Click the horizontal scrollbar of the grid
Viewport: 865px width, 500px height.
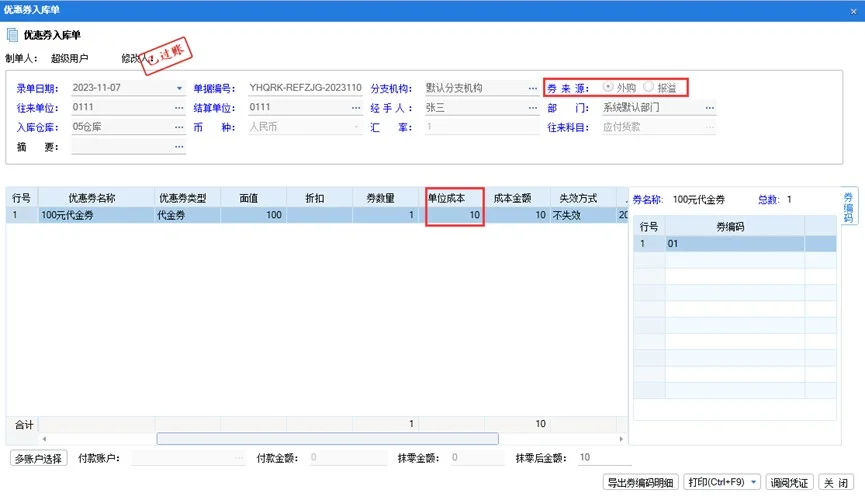(328, 439)
